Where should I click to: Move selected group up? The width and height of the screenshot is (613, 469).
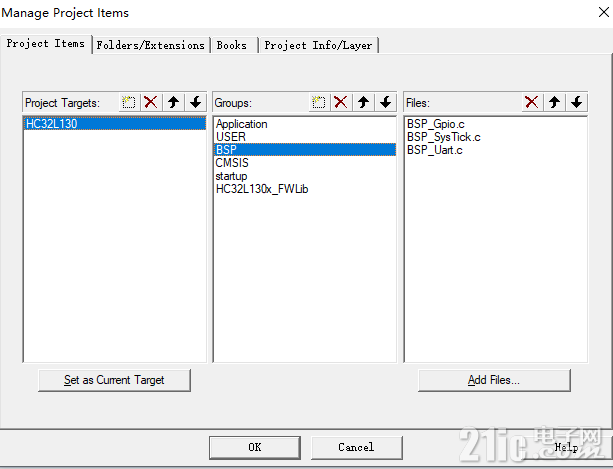coord(364,103)
